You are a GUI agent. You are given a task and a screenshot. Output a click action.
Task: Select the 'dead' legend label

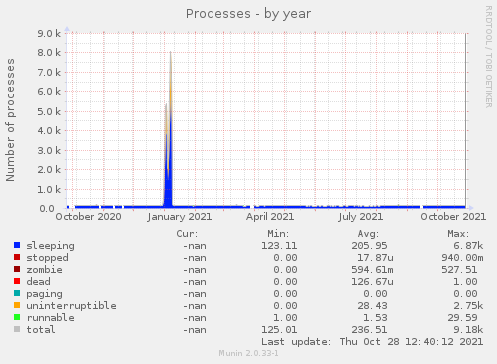(38, 282)
